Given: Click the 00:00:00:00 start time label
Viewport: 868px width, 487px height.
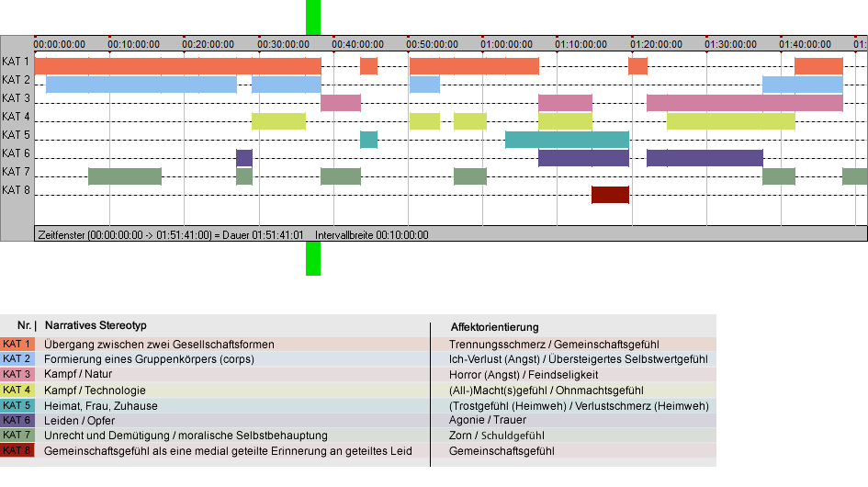Looking at the screenshot, I should click(x=59, y=44).
